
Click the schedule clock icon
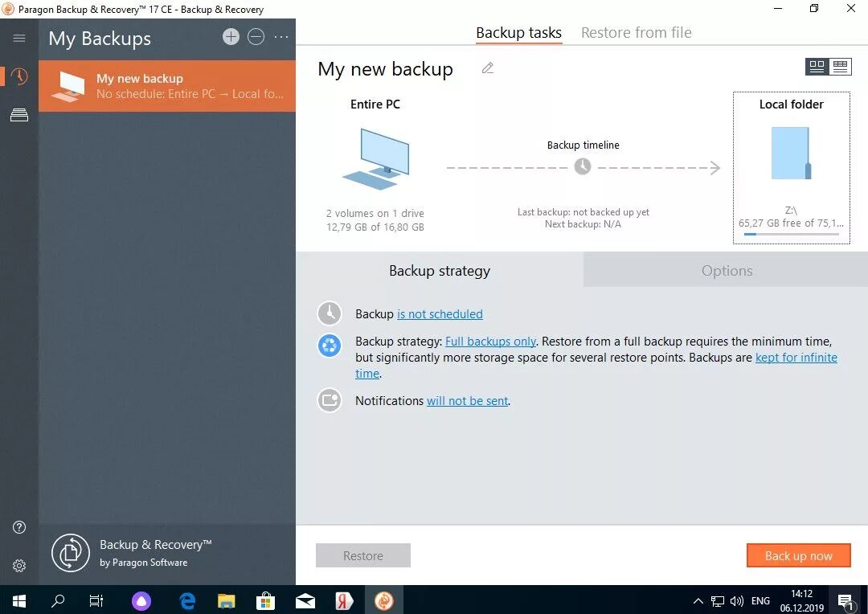[330, 313]
